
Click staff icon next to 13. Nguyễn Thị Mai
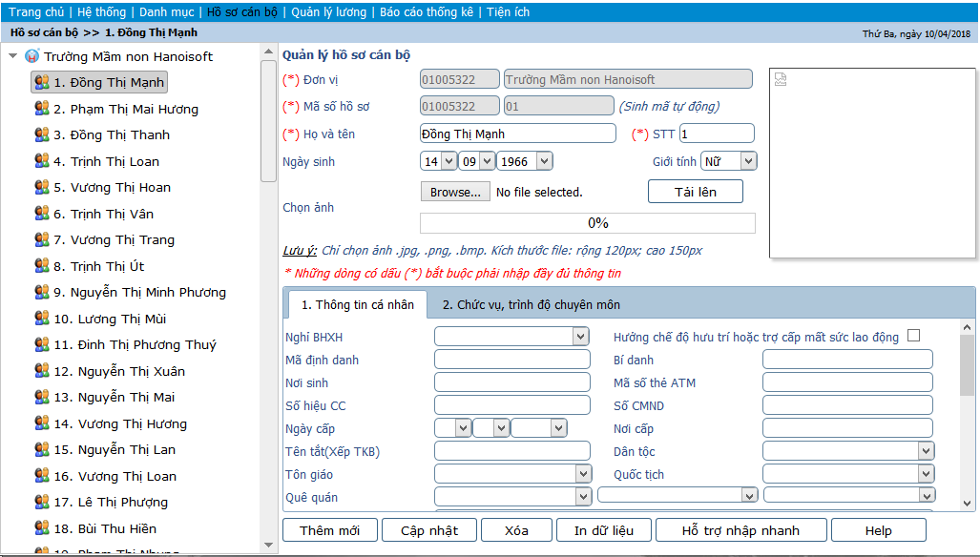(x=42, y=397)
